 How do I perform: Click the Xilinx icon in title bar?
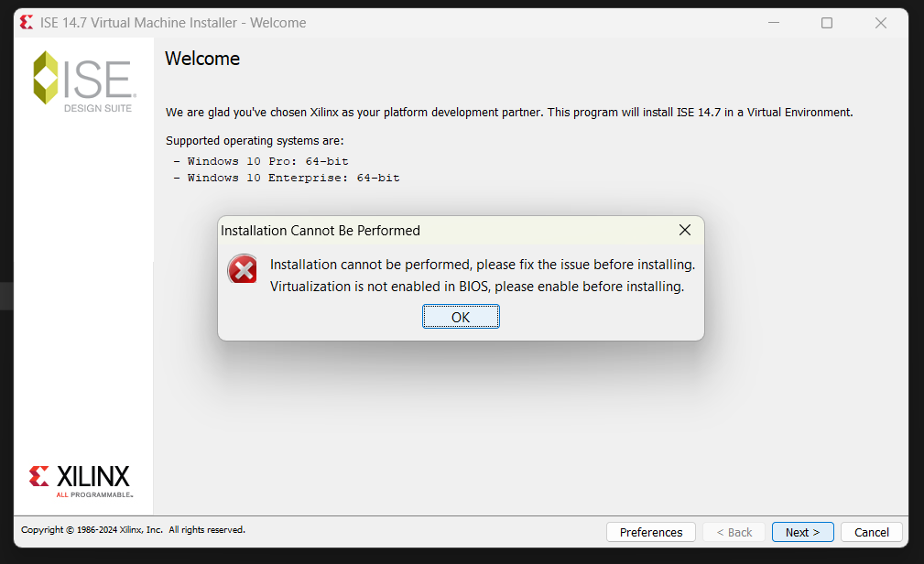pyautogui.click(x=27, y=22)
